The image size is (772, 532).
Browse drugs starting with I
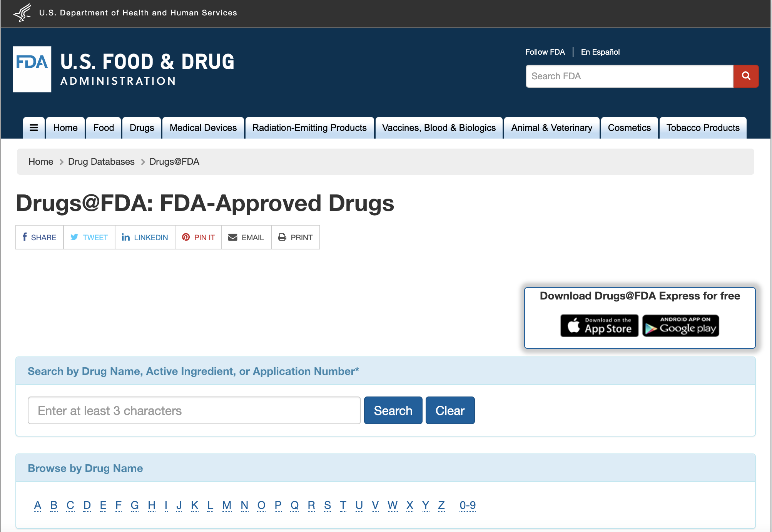[x=166, y=505]
